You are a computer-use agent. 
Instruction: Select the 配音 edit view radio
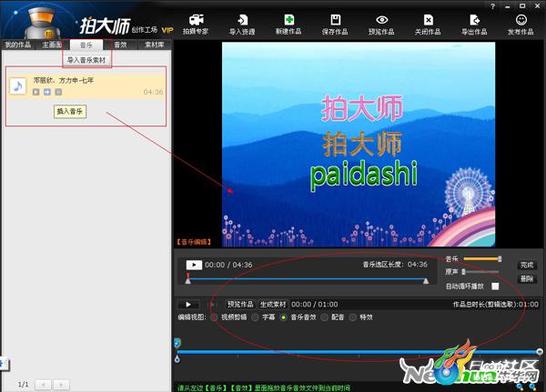pos(324,317)
